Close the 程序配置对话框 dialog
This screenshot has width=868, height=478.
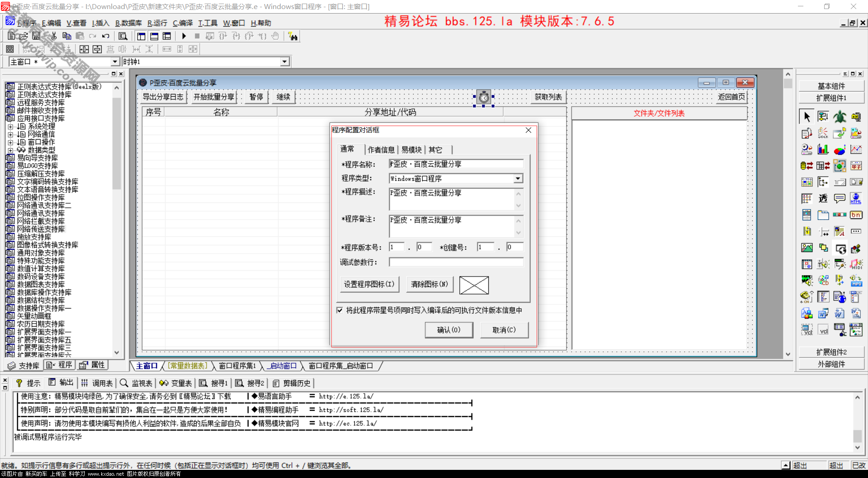pyautogui.click(x=528, y=130)
